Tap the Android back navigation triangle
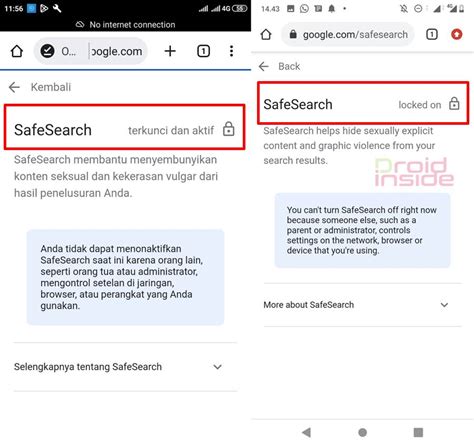This screenshot has width=474, height=446. tap(306, 432)
